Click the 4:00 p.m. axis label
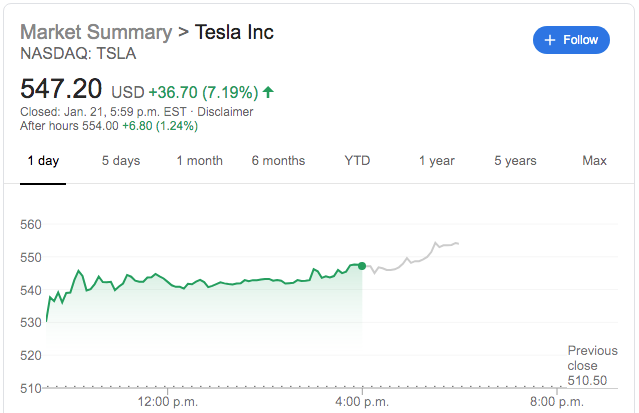The width and height of the screenshot is (639, 413). pos(362,402)
